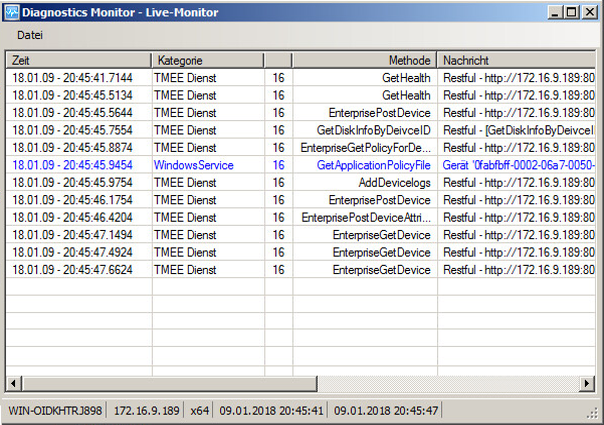Click the horizontal scrollbar right arrow
This screenshot has height=425, width=604.
click(587, 384)
